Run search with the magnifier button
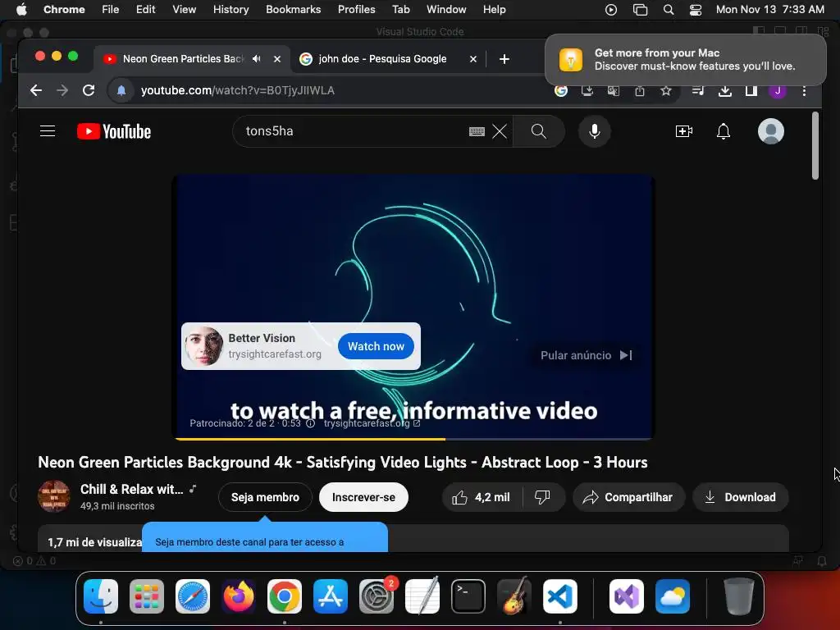Viewport: 840px width, 630px height. [538, 131]
